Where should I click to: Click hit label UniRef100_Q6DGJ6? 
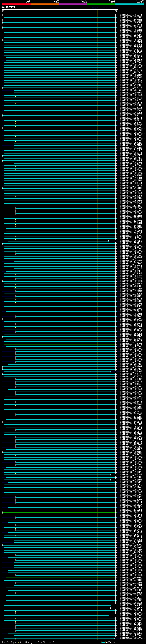[131, 55]
